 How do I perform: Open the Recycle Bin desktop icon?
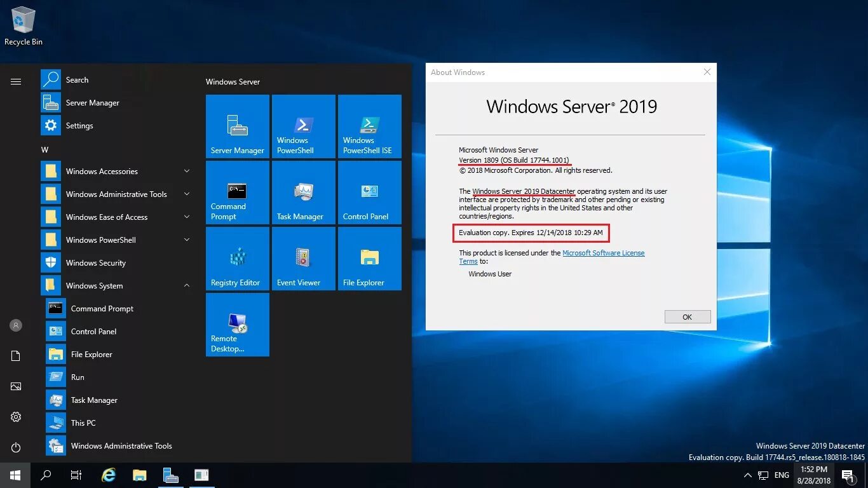24,27
